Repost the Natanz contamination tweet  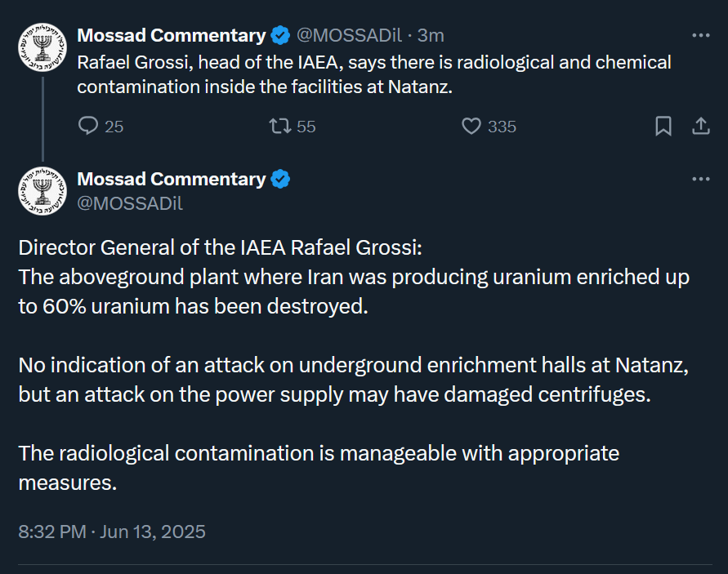tap(280, 126)
